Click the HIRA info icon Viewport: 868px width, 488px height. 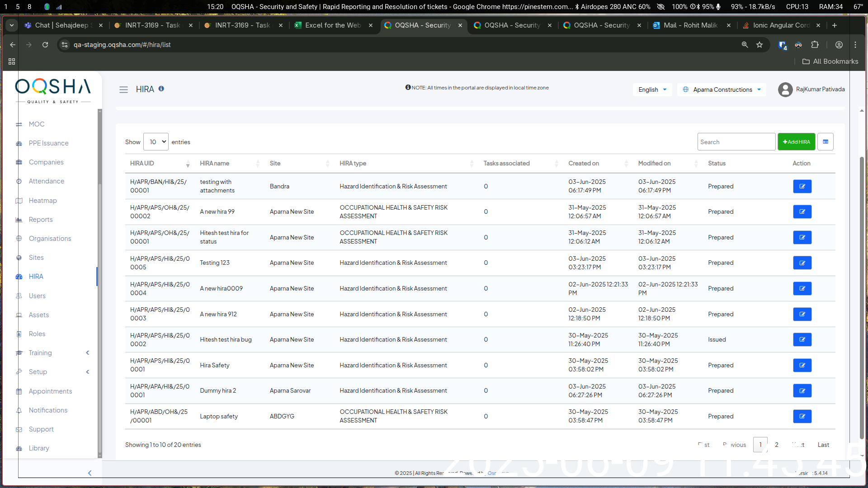tap(161, 89)
